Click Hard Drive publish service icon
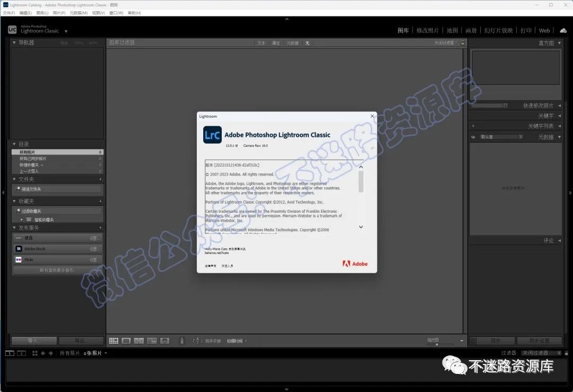 tap(19, 238)
